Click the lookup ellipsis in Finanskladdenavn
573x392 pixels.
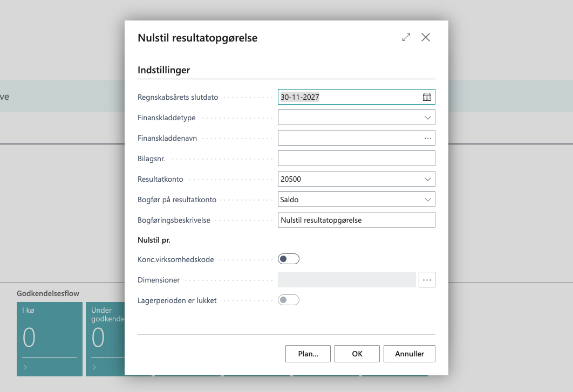pos(427,138)
